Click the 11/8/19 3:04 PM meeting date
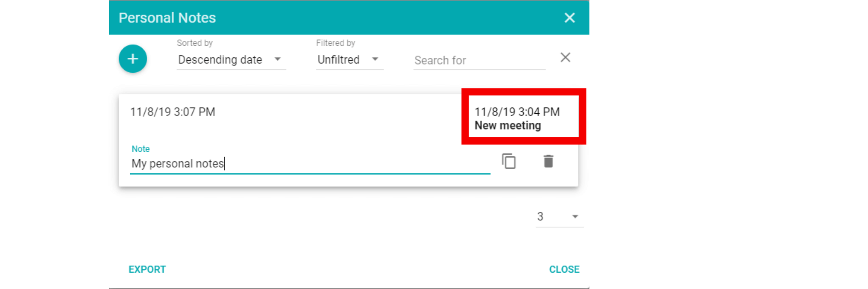The height and width of the screenshot is (289, 868). 517,112
